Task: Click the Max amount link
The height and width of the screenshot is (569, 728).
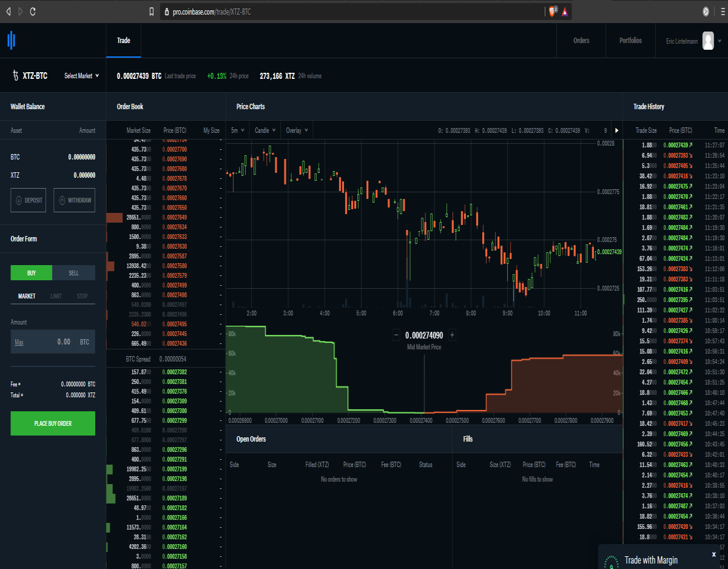Action: coord(19,342)
